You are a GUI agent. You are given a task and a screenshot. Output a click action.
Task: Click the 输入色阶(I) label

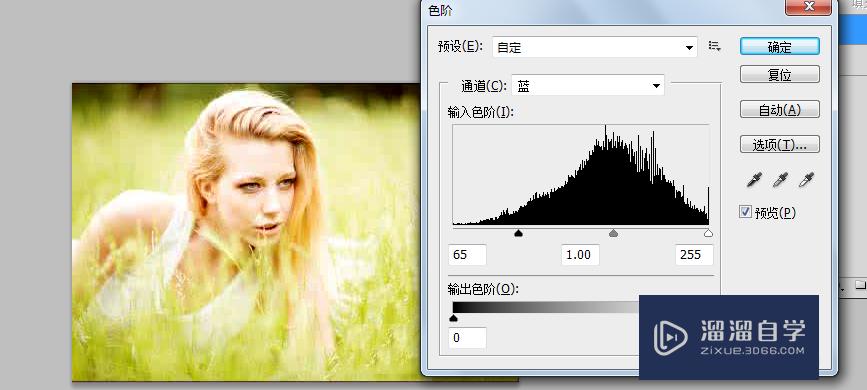click(x=480, y=112)
